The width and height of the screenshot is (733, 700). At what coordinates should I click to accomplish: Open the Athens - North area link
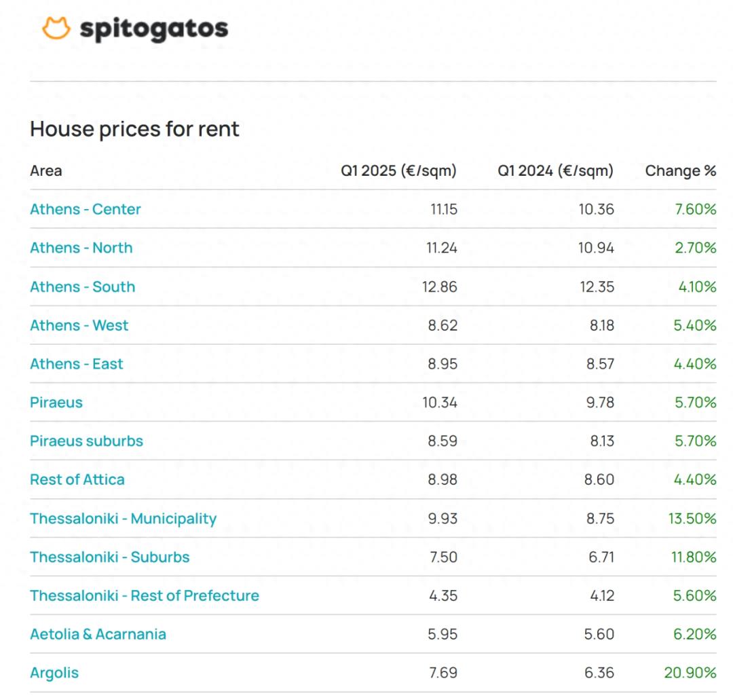click(x=81, y=248)
